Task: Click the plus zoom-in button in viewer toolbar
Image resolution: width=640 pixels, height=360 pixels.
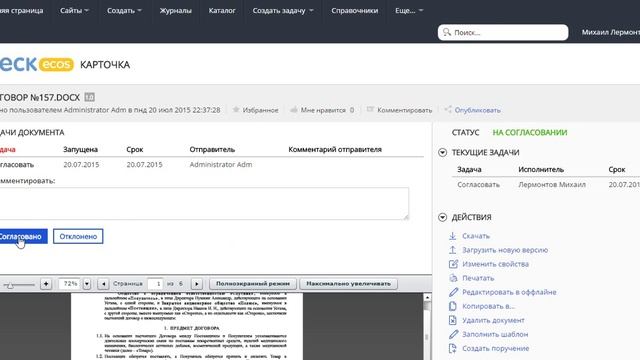Action: pyautogui.click(x=46, y=283)
